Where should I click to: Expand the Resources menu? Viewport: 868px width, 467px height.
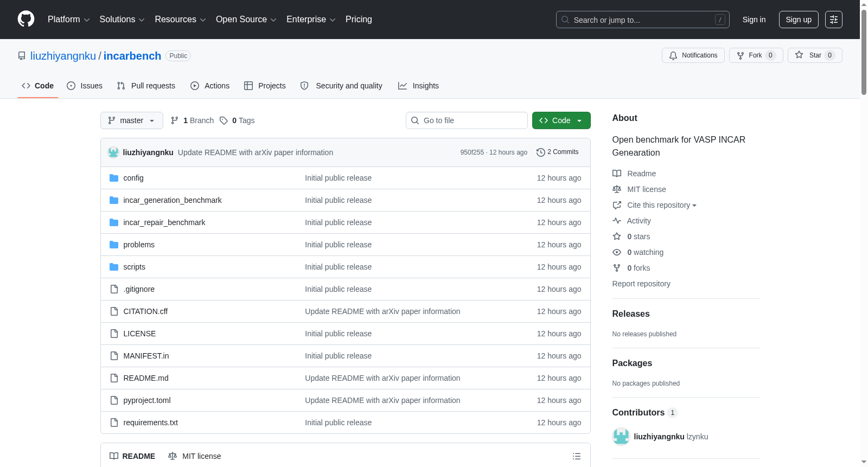pos(180,20)
